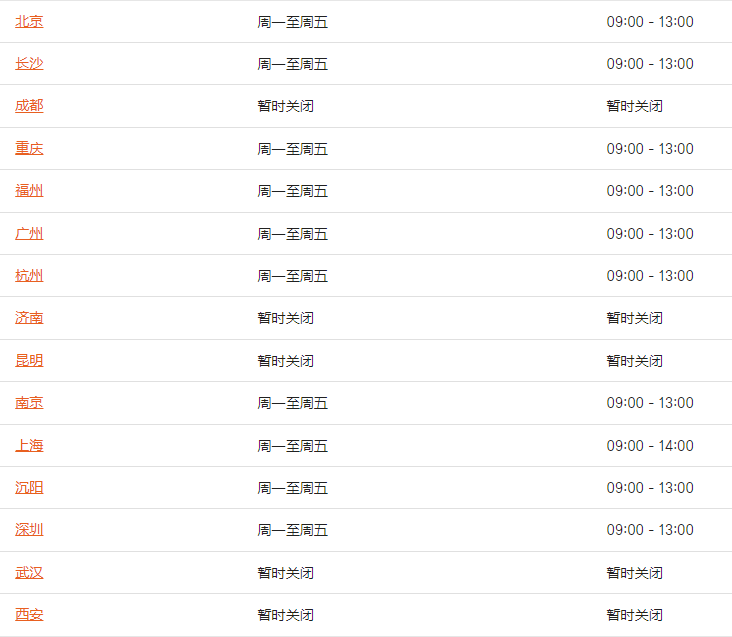Follow the 沈阳 link
Screen dimensions: 732x637
(x=29, y=488)
